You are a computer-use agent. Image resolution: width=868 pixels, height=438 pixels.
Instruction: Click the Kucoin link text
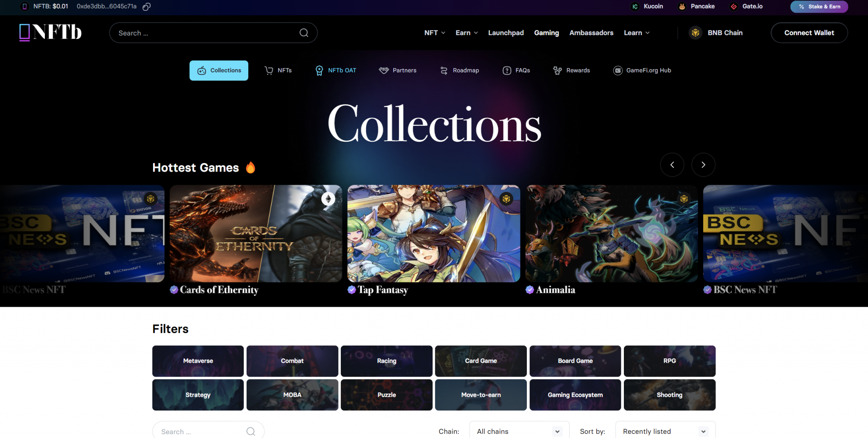pyautogui.click(x=653, y=6)
